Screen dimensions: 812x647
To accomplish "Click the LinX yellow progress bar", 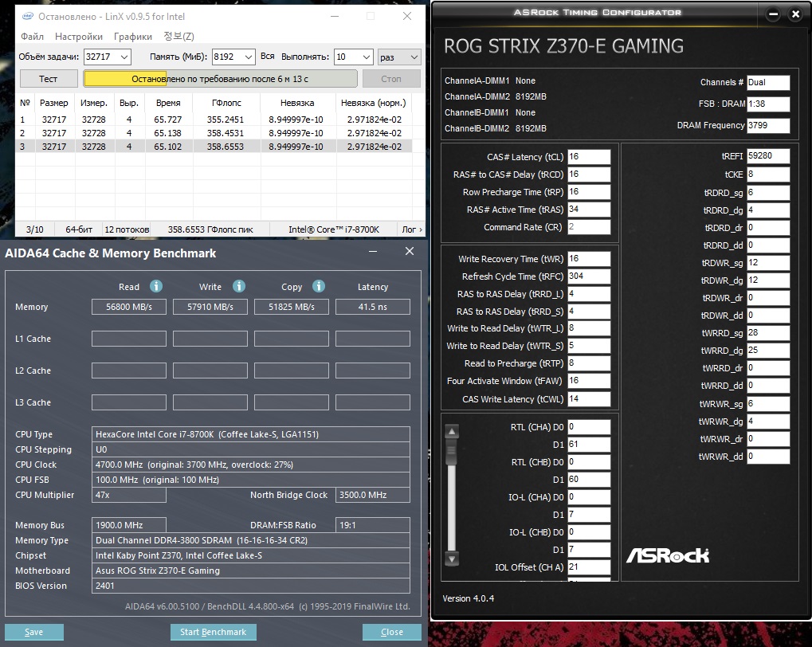I will (x=220, y=79).
